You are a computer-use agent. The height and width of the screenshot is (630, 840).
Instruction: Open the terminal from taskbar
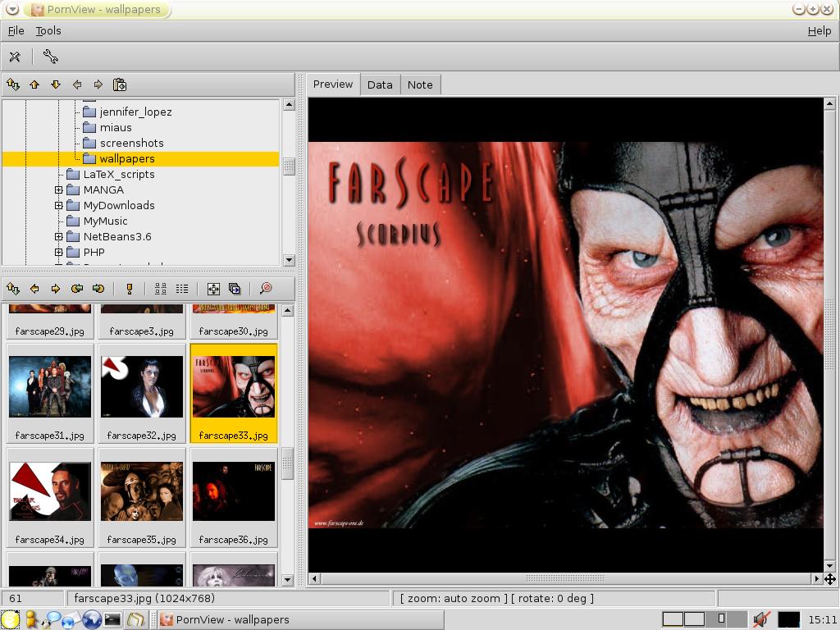[112, 620]
